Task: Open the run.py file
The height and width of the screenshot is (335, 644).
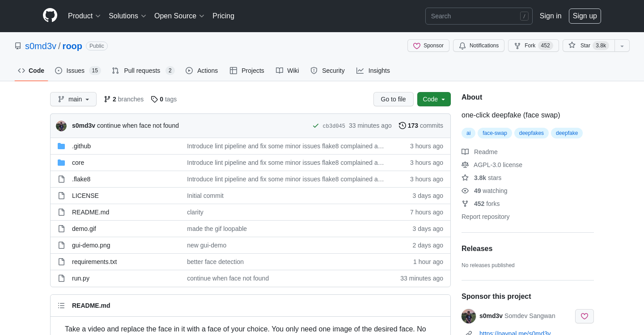Action: click(x=80, y=278)
